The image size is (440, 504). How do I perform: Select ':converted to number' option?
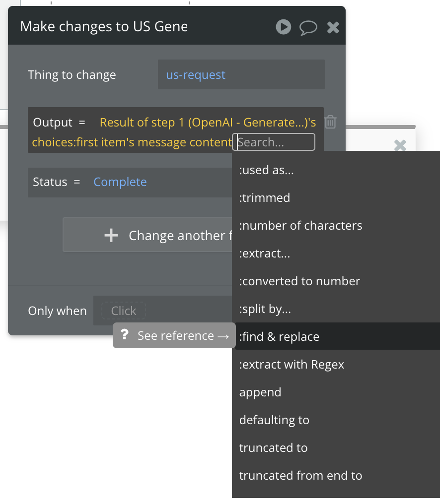pos(299,281)
